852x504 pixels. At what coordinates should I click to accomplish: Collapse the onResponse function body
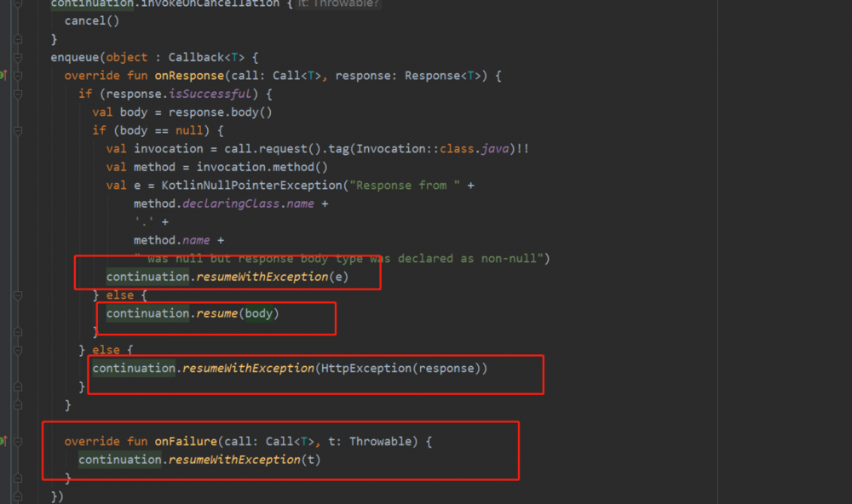tap(19, 75)
